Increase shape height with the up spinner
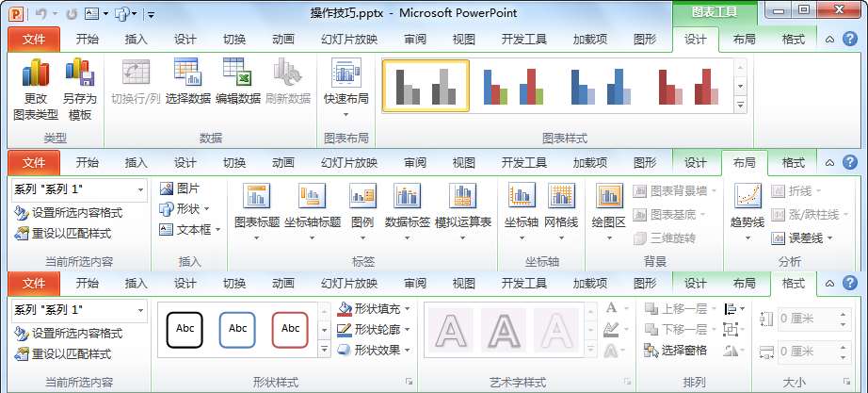This screenshot has width=868, height=393. pyautogui.click(x=843, y=314)
